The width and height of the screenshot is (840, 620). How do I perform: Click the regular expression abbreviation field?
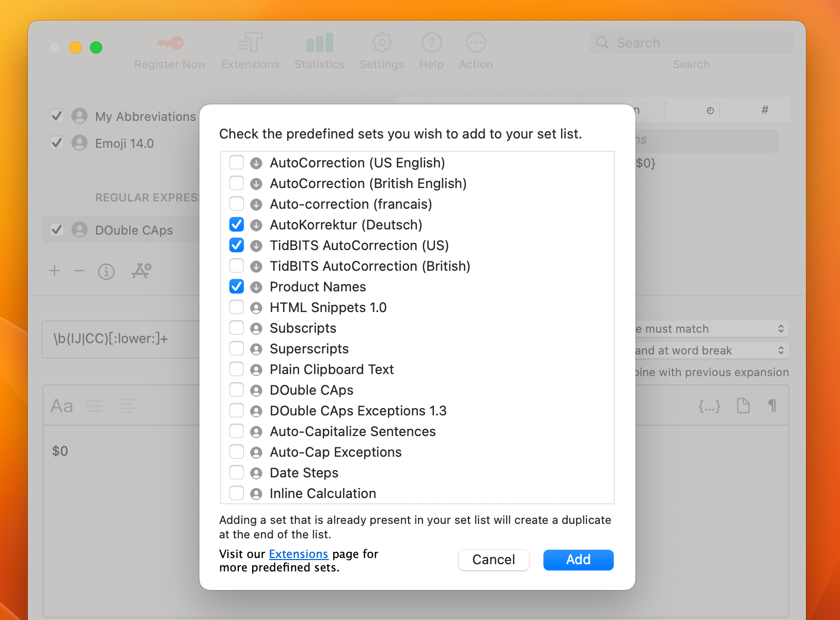pyautogui.click(x=121, y=339)
